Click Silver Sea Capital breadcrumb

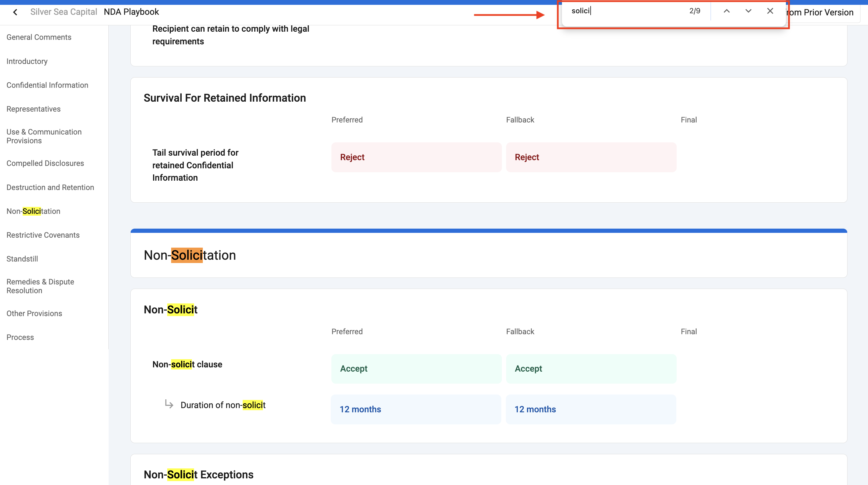pyautogui.click(x=64, y=12)
